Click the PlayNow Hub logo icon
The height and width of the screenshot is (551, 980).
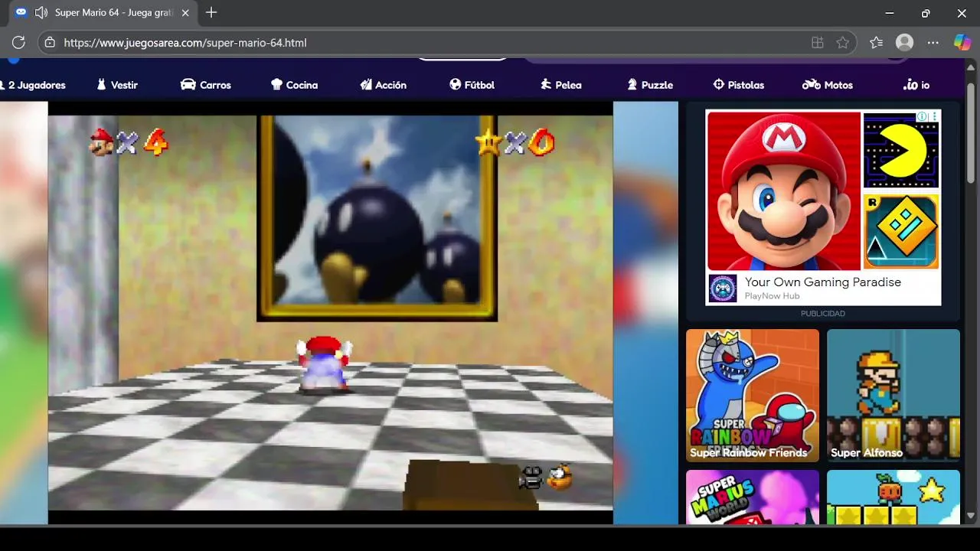click(723, 289)
